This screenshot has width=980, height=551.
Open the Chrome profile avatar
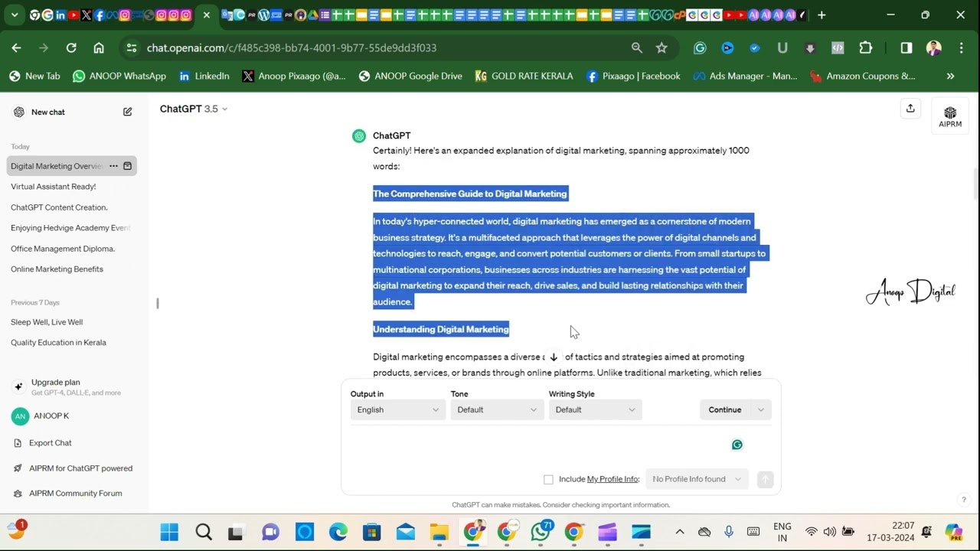pos(933,47)
